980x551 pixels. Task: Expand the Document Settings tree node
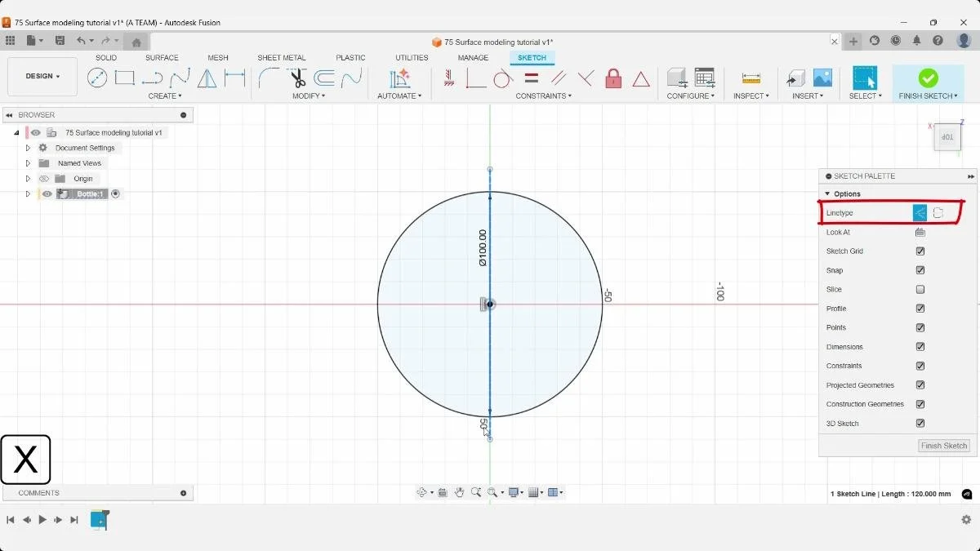coord(28,148)
